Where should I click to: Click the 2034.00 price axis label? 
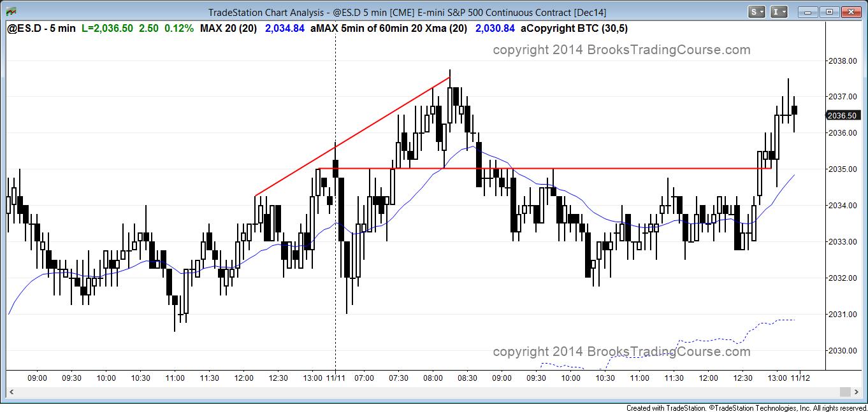842,206
